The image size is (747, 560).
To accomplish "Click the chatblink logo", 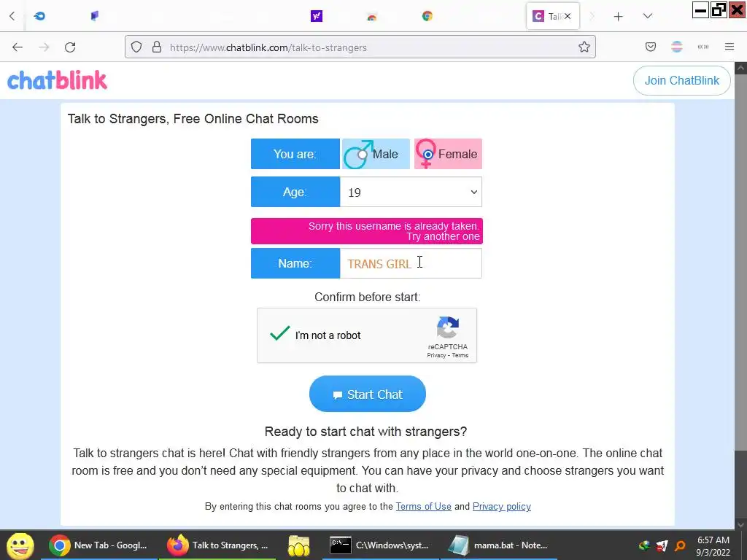I will [57, 80].
